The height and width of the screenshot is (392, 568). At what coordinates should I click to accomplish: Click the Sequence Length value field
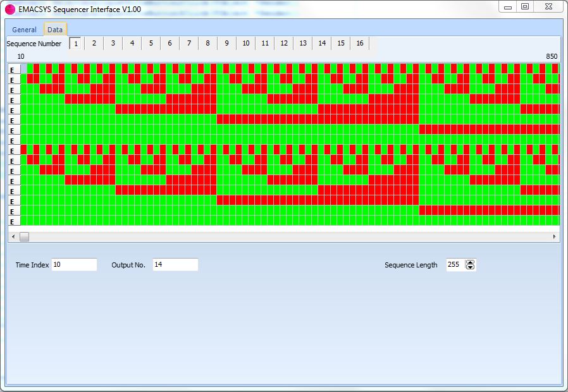tap(454, 265)
